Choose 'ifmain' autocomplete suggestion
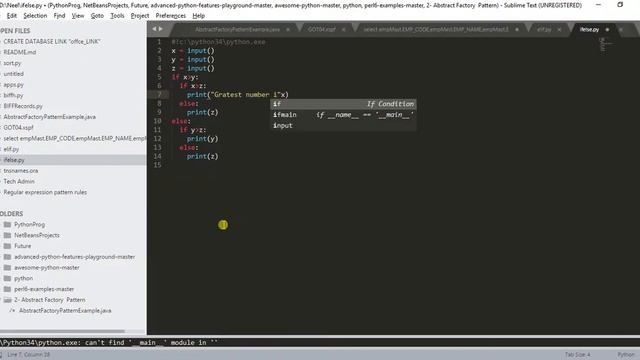This screenshot has height=360, width=640. pyautogui.click(x=343, y=115)
